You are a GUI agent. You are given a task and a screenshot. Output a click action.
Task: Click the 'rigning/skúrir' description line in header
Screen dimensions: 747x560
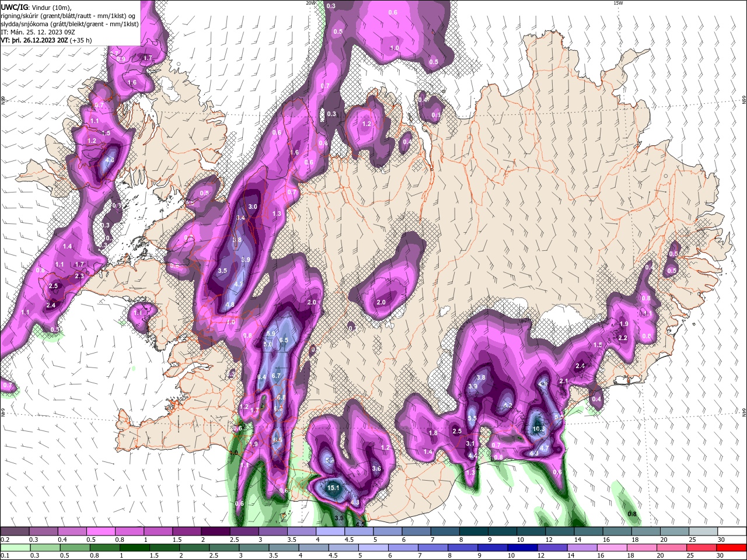(68, 16)
